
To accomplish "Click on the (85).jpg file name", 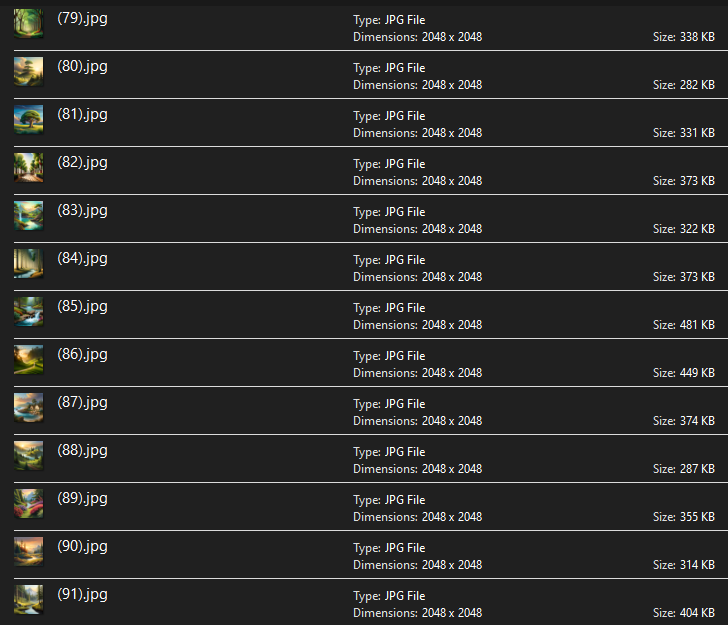I will coord(82,306).
